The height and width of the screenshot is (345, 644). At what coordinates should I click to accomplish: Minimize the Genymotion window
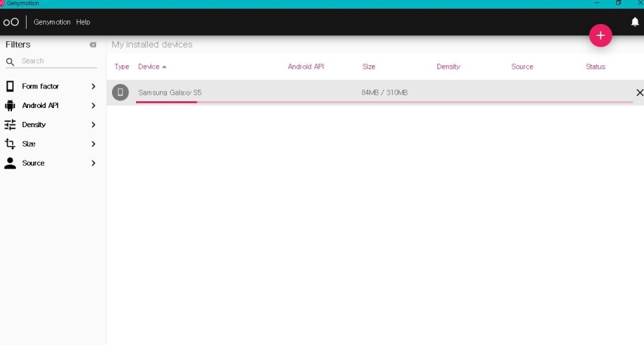point(597,3)
